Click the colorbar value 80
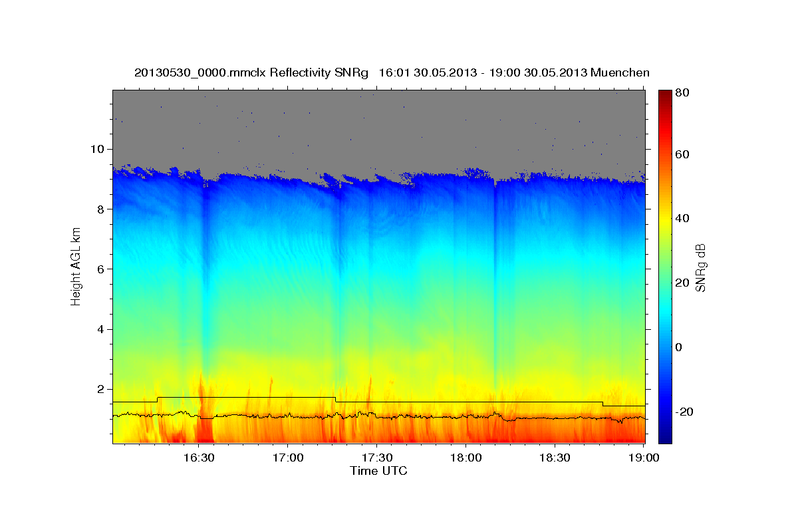This screenshot has height=532, width=798. 684,92
